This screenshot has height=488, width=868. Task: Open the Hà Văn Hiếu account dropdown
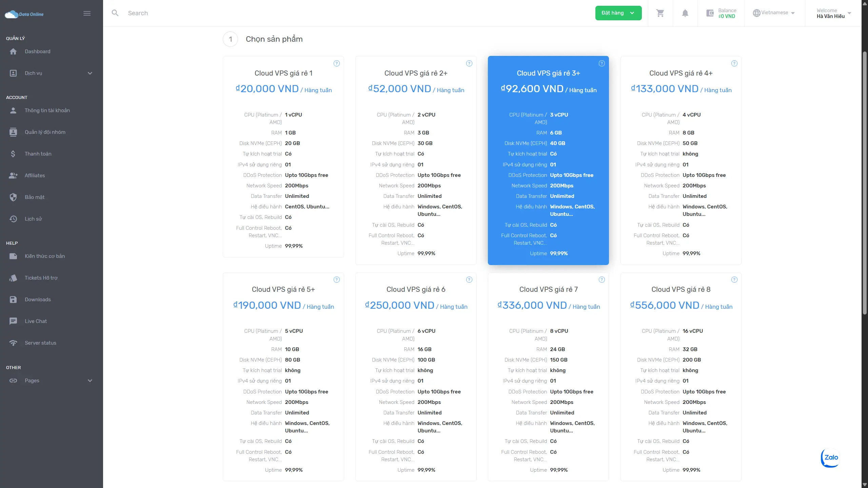[833, 13]
